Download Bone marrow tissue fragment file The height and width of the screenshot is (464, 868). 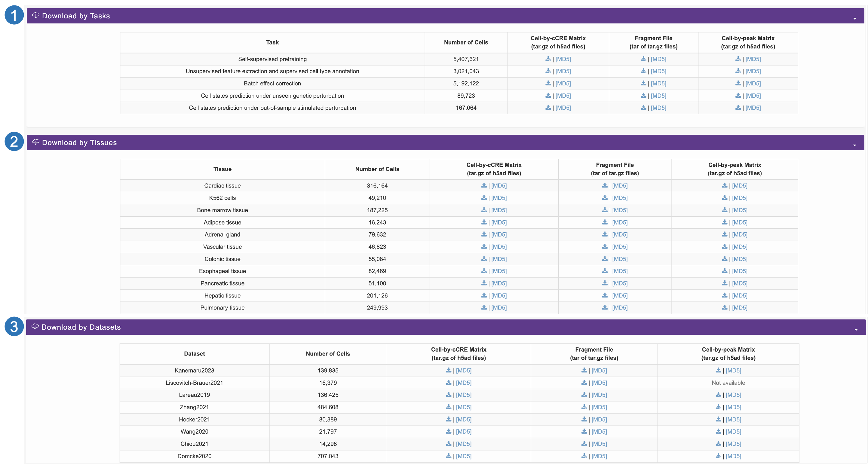pos(605,210)
